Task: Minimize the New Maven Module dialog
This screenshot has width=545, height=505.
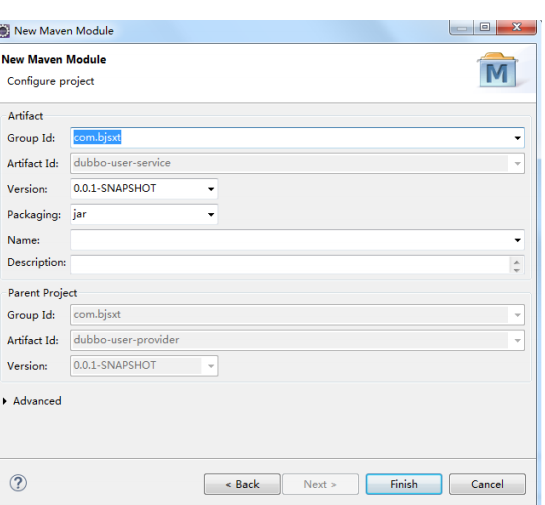Action: coord(462,27)
